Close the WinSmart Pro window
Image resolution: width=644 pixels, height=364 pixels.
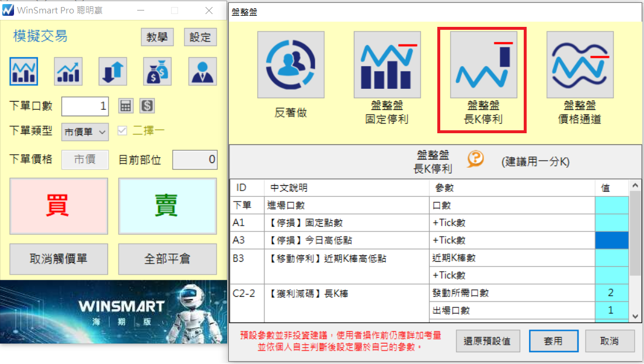pyautogui.click(x=208, y=11)
